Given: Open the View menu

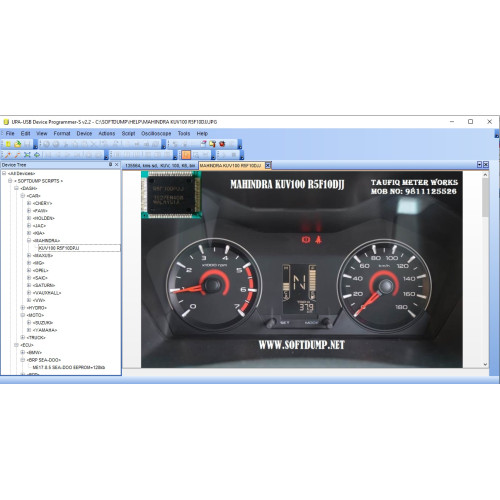Looking at the screenshot, I should pos(42,133).
